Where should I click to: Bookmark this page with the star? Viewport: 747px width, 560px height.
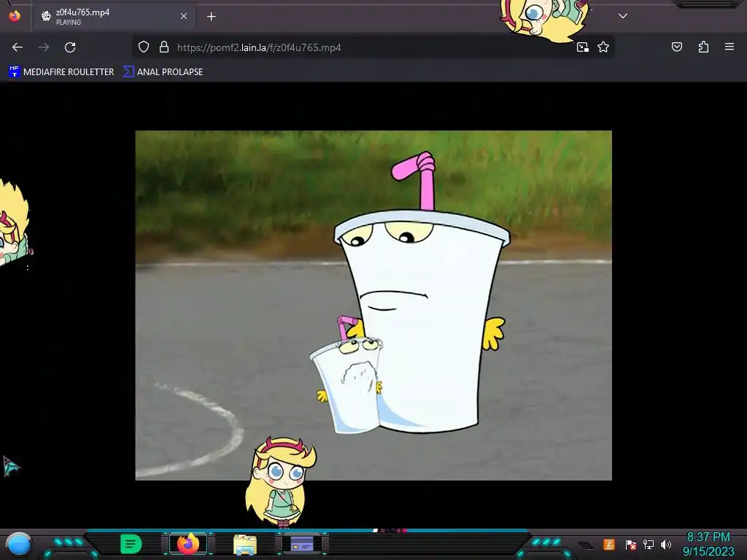(x=603, y=47)
